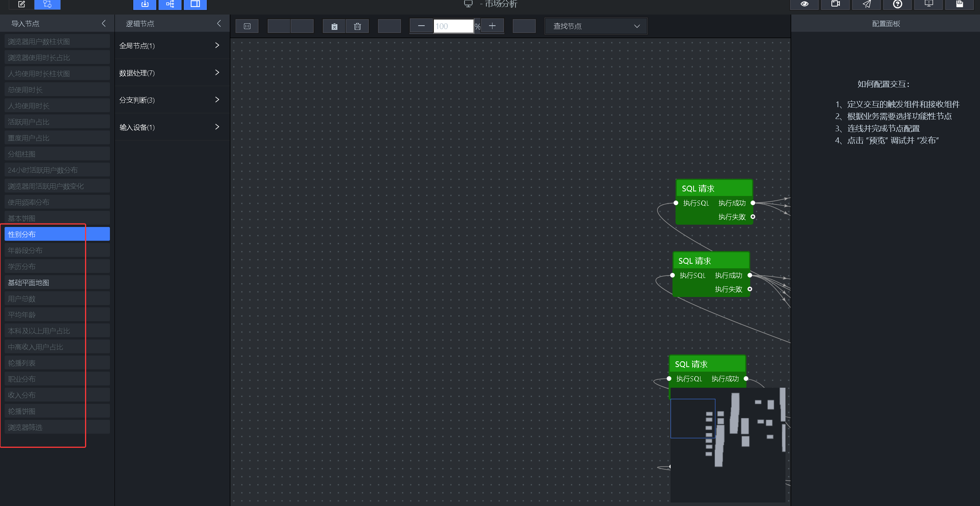The width and height of the screenshot is (980, 506).
Task: Select 人均使用时长 list item
Action: tap(57, 106)
